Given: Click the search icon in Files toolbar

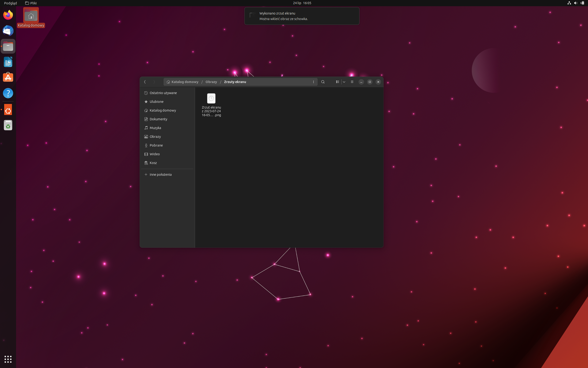Looking at the screenshot, I should (x=323, y=82).
